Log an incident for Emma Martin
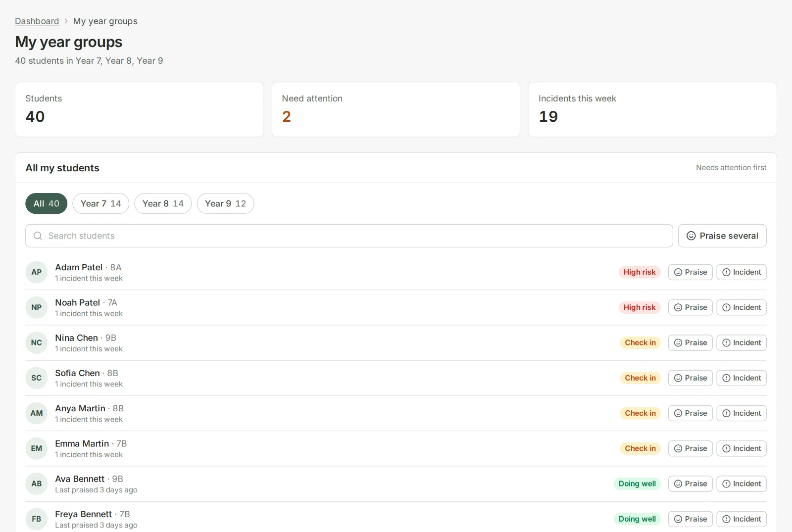 coord(741,448)
